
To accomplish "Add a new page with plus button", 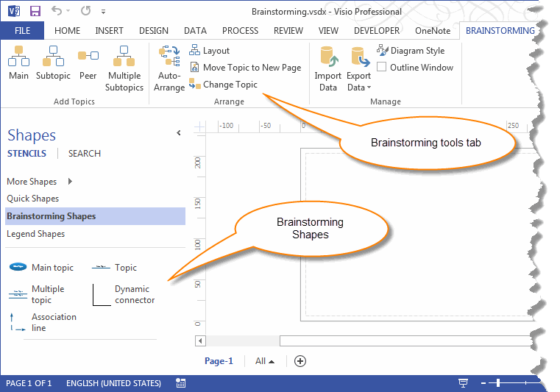I will pos(300,361).
